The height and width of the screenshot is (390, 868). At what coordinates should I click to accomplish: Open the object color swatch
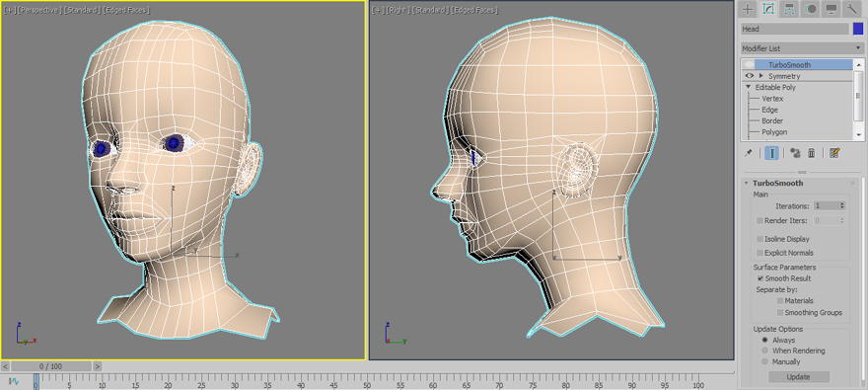click(858, 29)
